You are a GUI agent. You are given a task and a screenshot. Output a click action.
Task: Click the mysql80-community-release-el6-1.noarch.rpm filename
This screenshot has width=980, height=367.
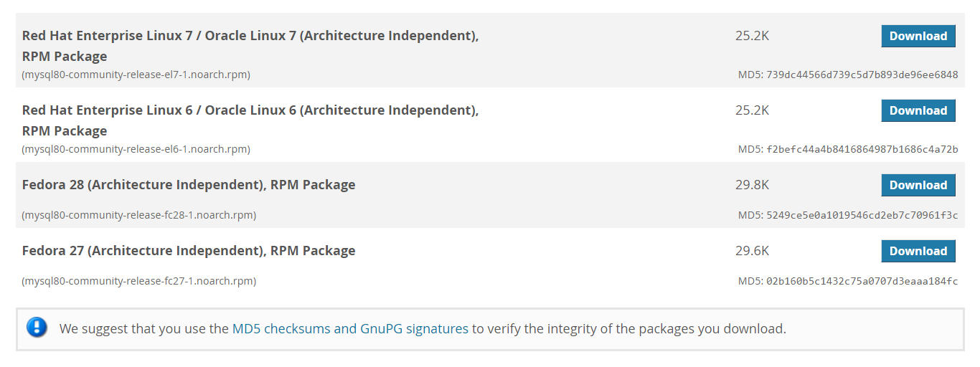[136, 149]
